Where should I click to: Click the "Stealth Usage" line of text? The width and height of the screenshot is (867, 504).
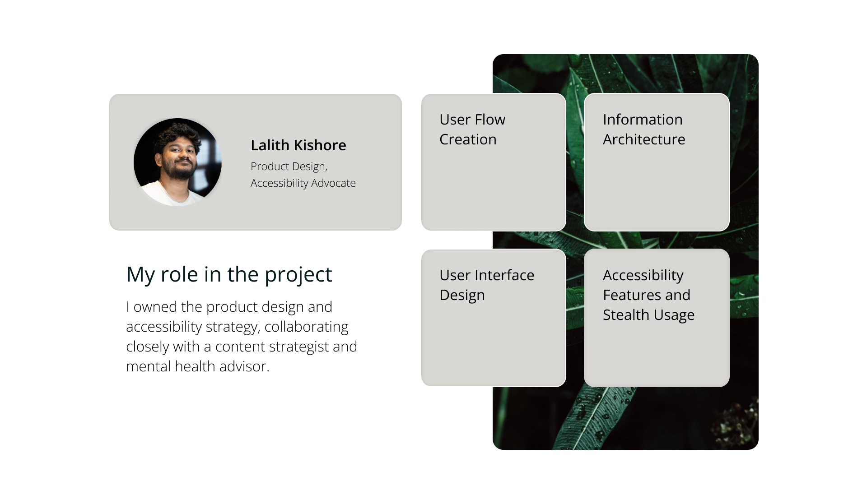tap(648, 315)
